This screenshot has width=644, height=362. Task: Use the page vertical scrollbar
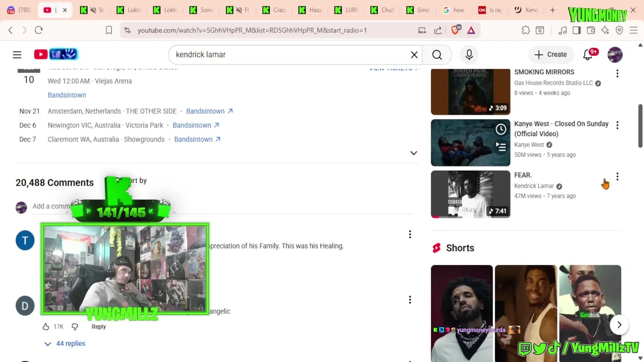tap(640, 127)
